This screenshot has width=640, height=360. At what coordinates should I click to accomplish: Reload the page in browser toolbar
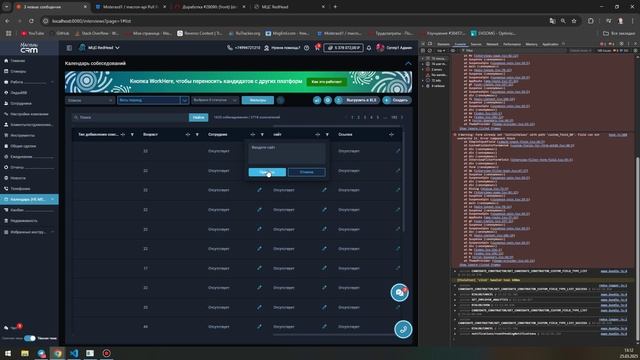31,21
